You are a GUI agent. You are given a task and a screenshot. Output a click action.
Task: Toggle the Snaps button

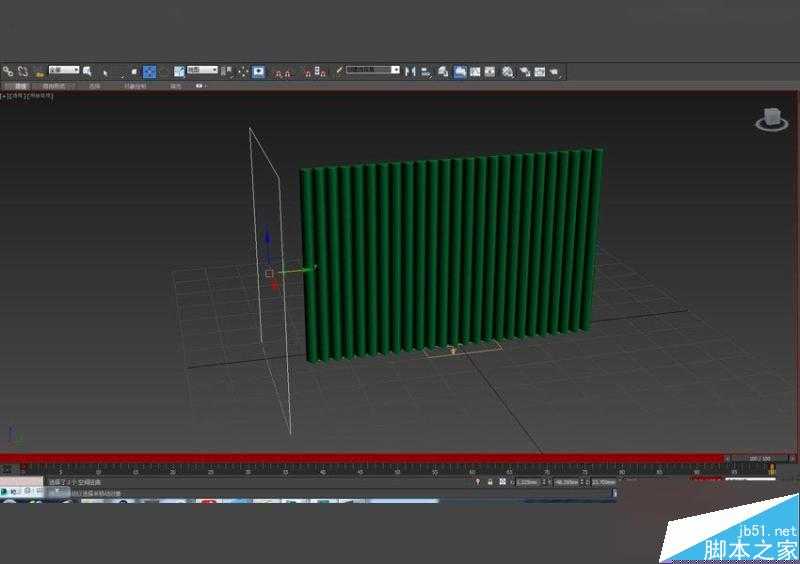click(279, 72)
